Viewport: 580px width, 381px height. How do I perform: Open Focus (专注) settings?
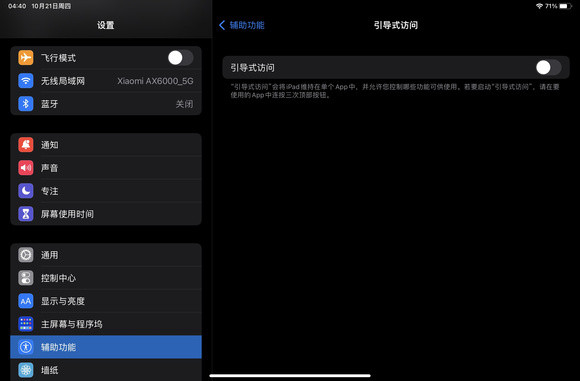(106, 191)
